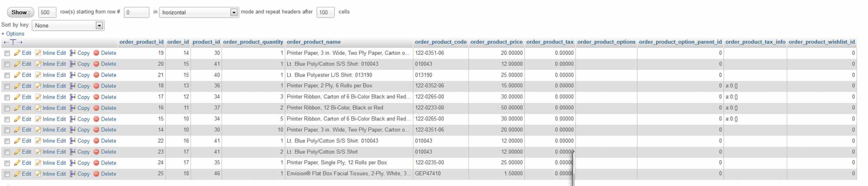Open the horizontal display mode dropdown
This screenshot has width=868, height=186.
(x=199, y=13)
